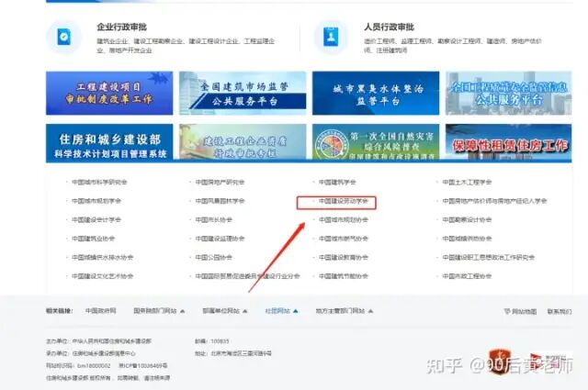This screenshot has height=390, width=588.
Task: Open the 中国建设监理协会 link
Action: [220, 239]
